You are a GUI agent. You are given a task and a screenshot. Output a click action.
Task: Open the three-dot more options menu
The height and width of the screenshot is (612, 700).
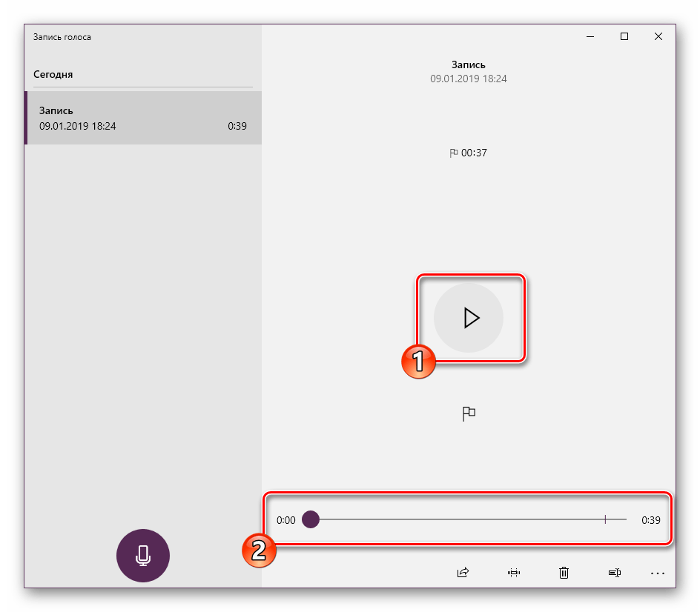point(657,573)
